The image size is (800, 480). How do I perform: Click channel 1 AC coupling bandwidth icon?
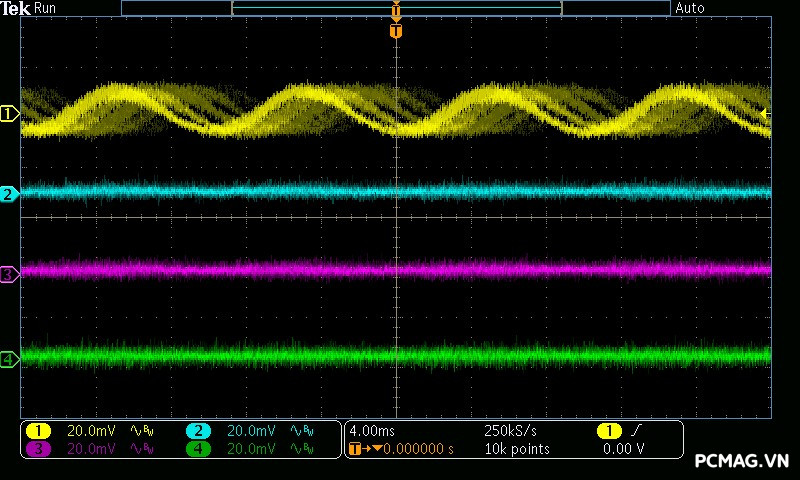click(x=141, y=431)
